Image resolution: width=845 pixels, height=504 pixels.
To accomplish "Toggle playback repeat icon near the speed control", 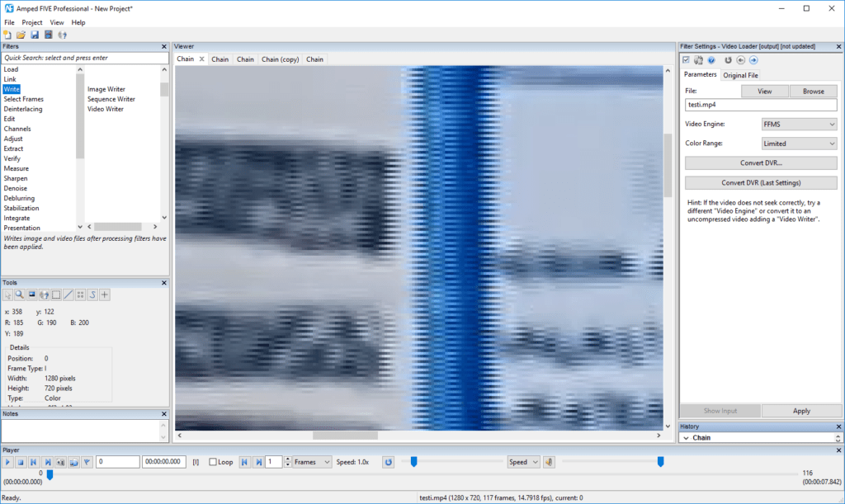I will pyautogui.click(x=388, y=462).
